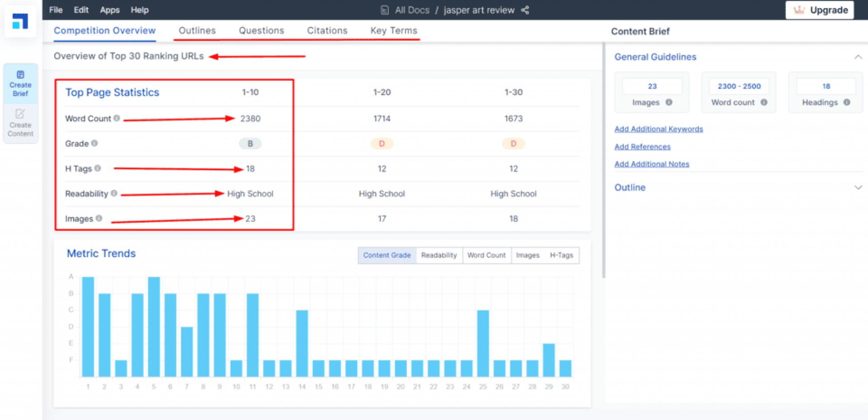Collapse the General Guidelines section

[x=858, y=57]
